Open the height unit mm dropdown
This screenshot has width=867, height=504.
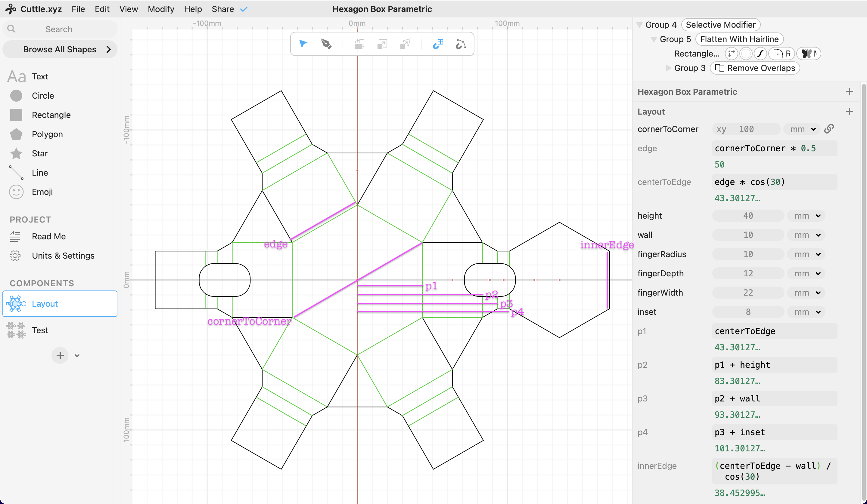pos(807,216)
